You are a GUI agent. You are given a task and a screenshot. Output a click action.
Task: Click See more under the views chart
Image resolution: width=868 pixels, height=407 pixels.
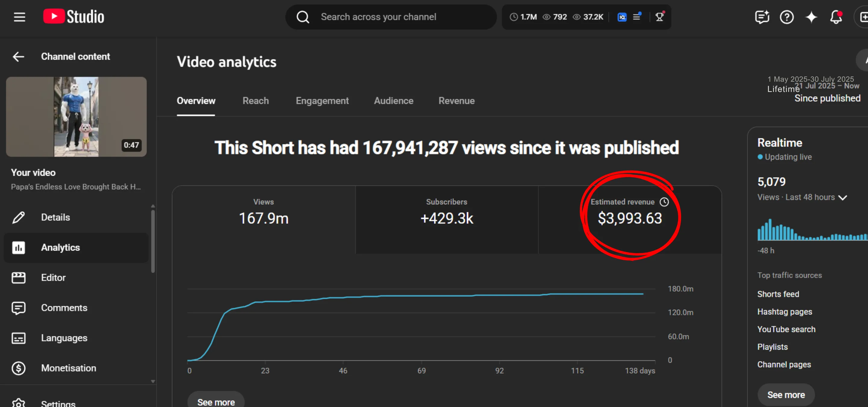coord(216,402)
